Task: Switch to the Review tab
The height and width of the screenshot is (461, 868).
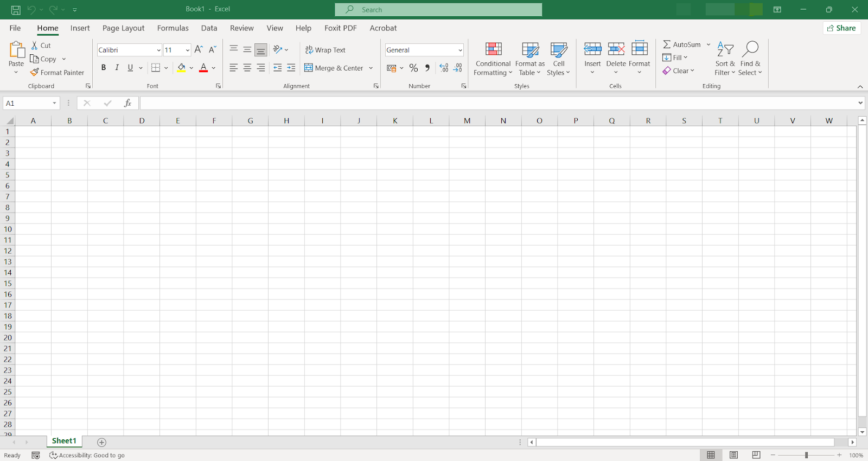Action: tap(242, 28)
